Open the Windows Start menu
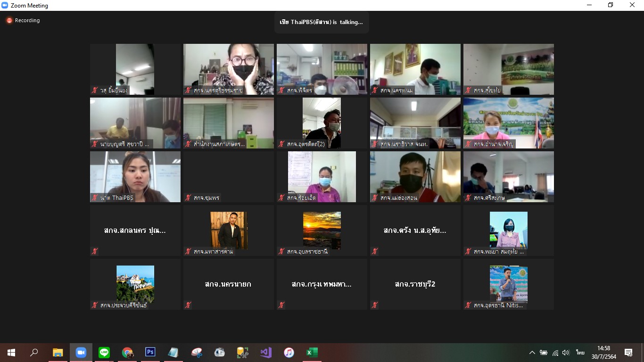644x362 pixels. coord(11,353)
